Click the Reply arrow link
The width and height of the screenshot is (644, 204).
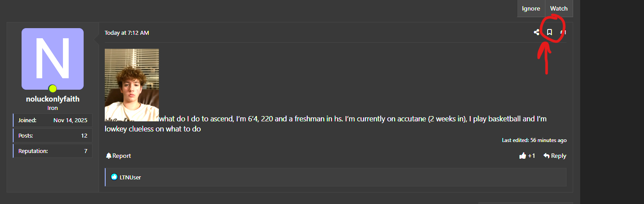[555, 156]
